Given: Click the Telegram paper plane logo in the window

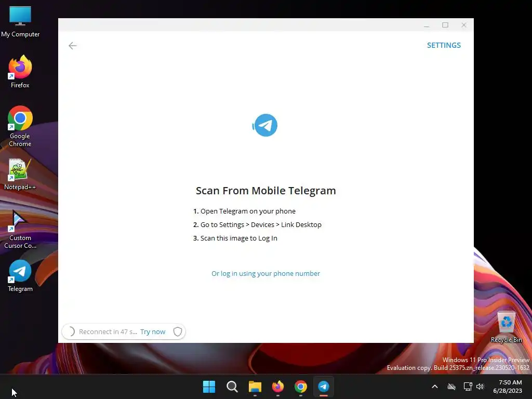Looking at the screenshot, I should [x=265, y=125].
